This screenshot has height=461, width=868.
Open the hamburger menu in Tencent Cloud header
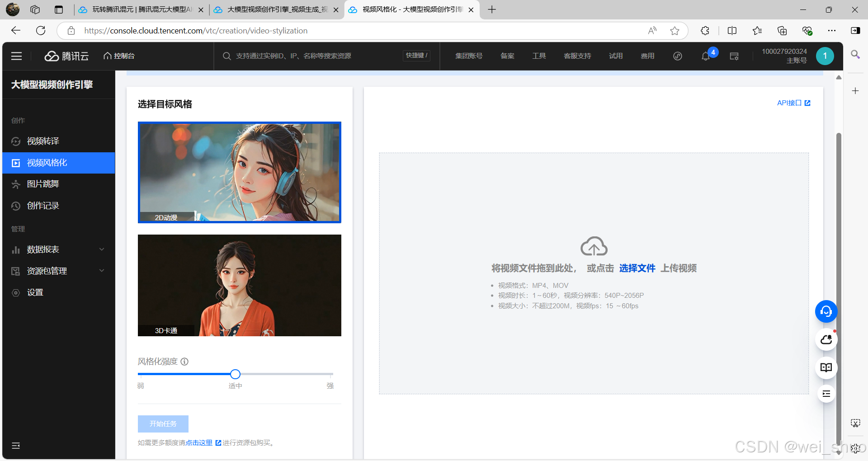[x=17, y=56]
